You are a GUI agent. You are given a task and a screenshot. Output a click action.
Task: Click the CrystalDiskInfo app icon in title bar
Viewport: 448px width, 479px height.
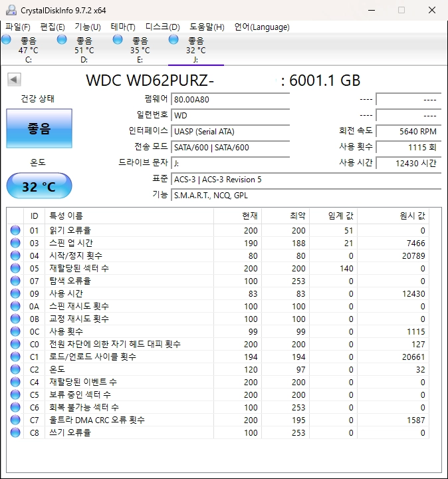[11, 10]
